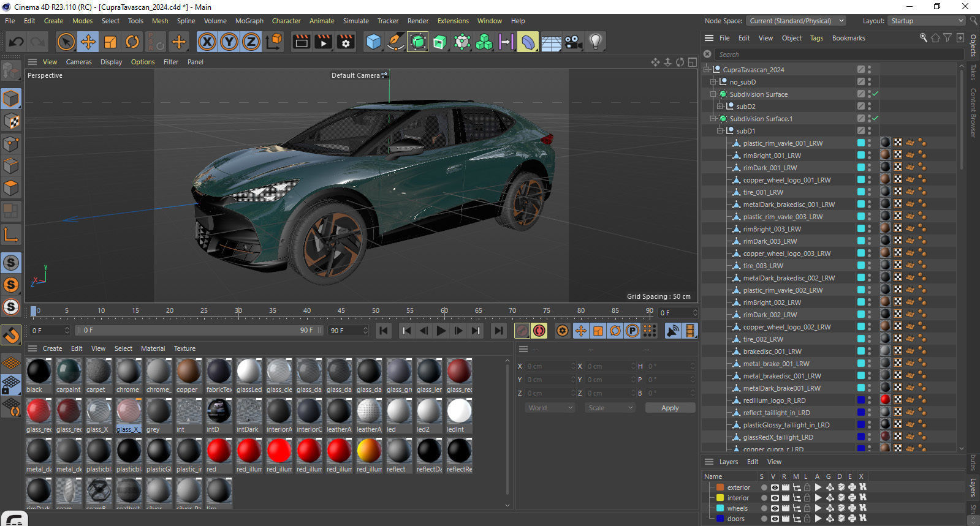Viewport: 980px width, 526px height.
Task: Toggle exterior layer view eye icon
Action: pyautogui.click(x=775, y=487)
